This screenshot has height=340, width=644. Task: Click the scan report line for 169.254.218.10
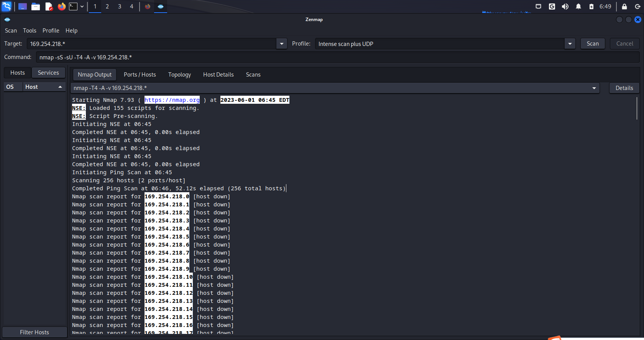click(x=153, y=277)
